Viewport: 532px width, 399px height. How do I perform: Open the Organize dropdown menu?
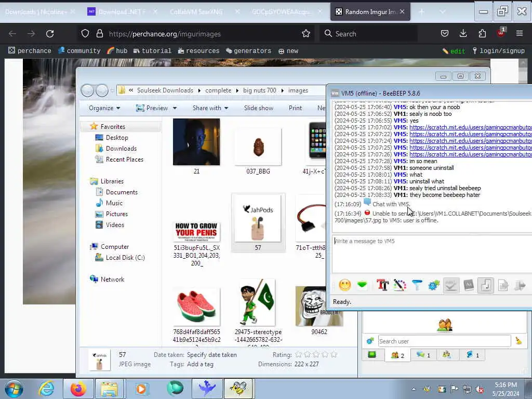tap(104, 108)
